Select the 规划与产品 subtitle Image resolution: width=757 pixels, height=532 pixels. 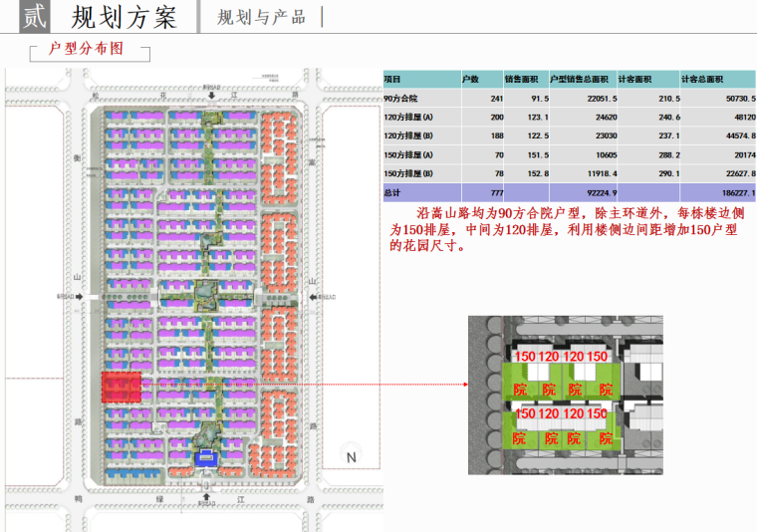pyautogui.click(x=262, y=17)
